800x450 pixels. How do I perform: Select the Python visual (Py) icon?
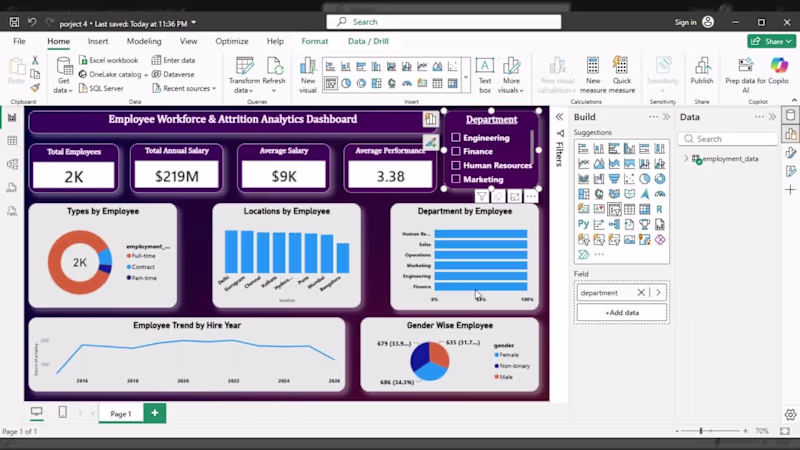(584, 224)
